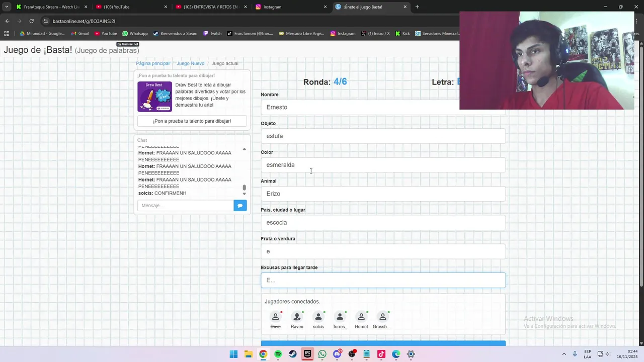This screenshot has height=362, width=644.
Task: Click the Dove player avatar
Action: point(275,317)
